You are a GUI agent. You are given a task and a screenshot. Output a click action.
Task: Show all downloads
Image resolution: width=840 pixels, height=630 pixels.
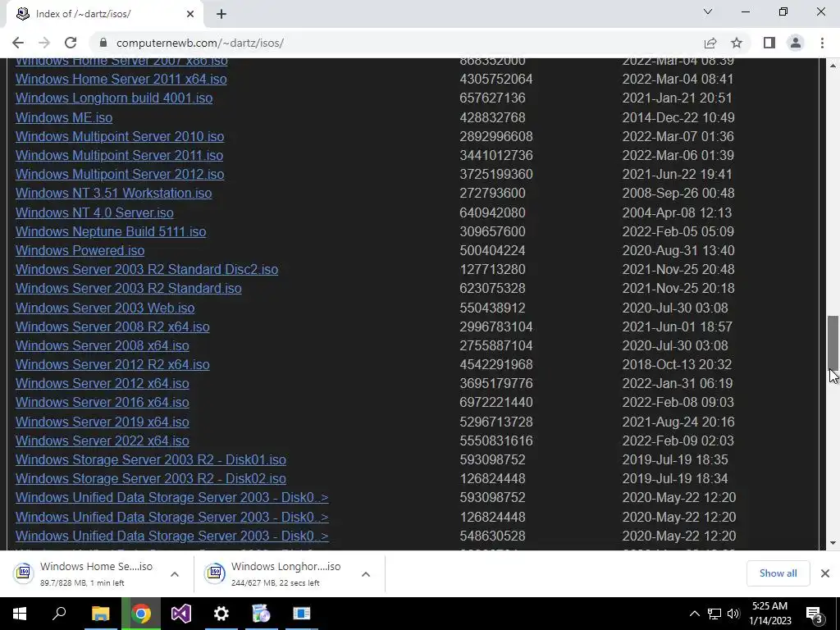tap(778, 573)
